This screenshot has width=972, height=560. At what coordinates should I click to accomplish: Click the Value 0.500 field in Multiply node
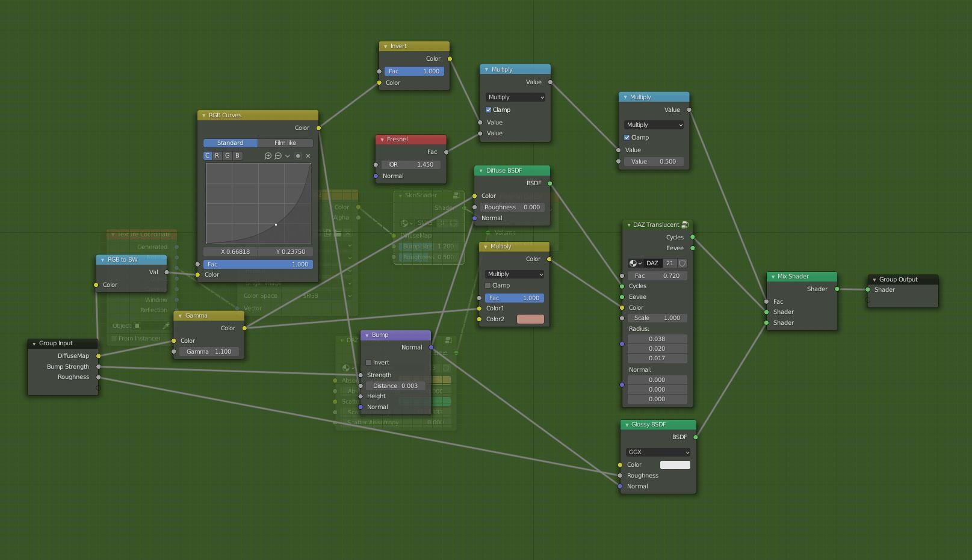tap(654, 162)
